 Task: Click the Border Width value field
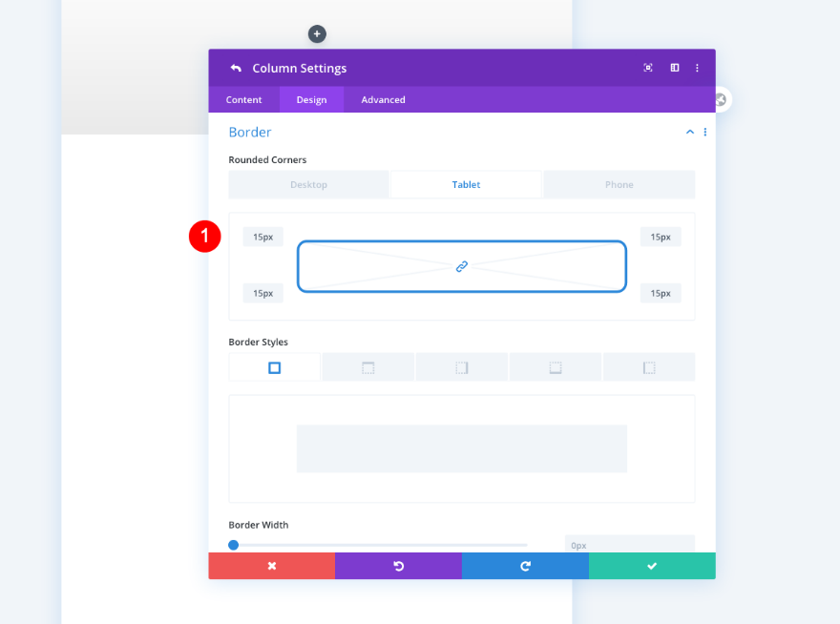pos(629,544)
